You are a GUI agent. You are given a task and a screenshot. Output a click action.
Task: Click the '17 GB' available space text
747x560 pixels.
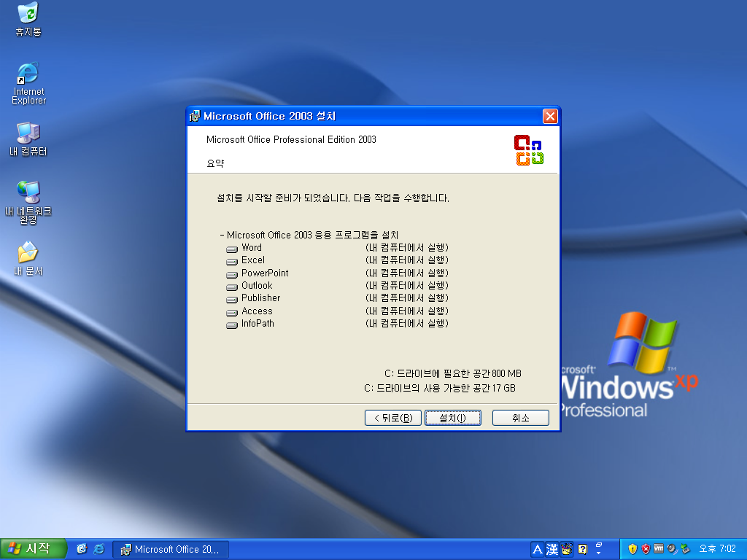tap(503, 388)
